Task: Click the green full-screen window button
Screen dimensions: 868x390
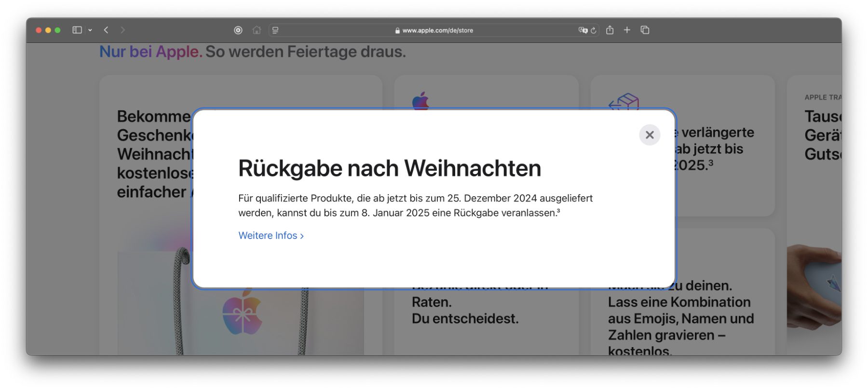Action: 58,30
